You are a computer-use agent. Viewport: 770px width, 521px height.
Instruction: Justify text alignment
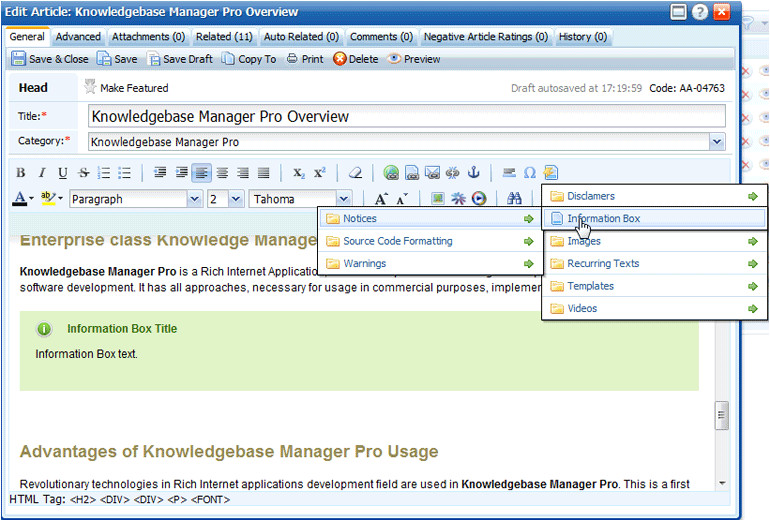264,172
